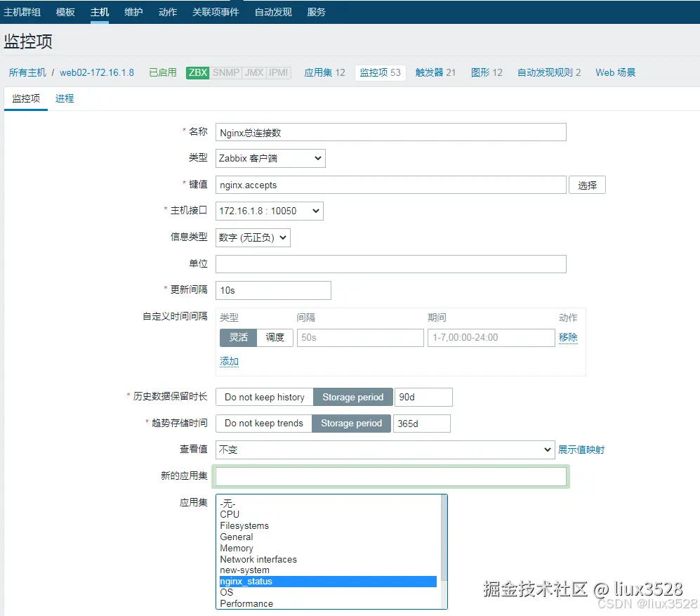Image resolution: width=700 pixels, height=616 pixels.
Task: Select Network interfaces in the 应用集 list
Action: [328, 559]
